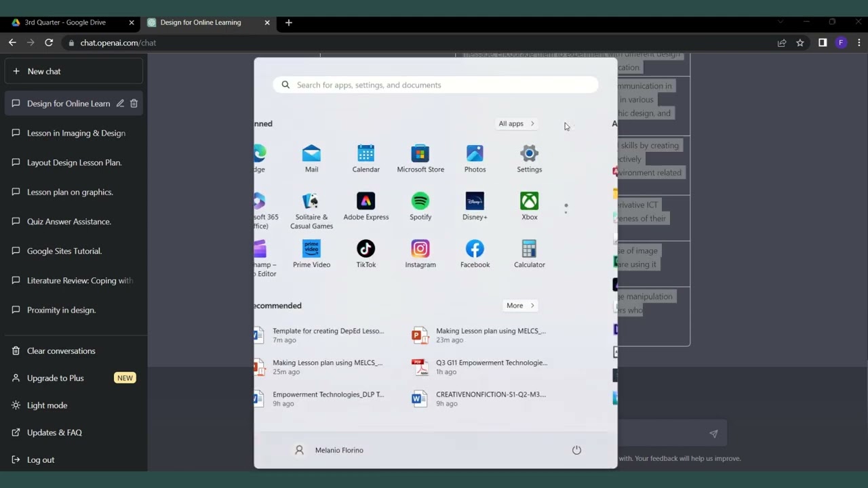Open Lesson plan on graphics chat
The image size is (868, 488).
click(x=74, y=192)
